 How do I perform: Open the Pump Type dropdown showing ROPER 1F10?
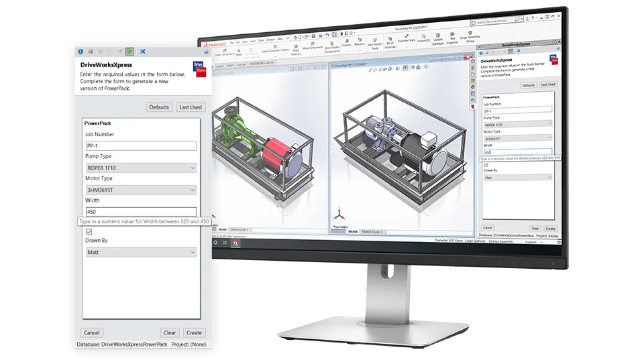140,168
